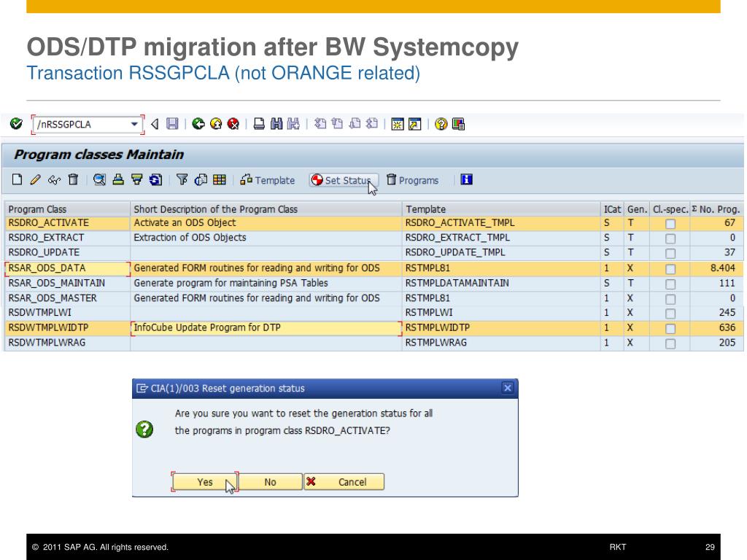This screenshot has height=560, width=747.
Task: Click the Program Class column header
Action: (x=67, y=209)
